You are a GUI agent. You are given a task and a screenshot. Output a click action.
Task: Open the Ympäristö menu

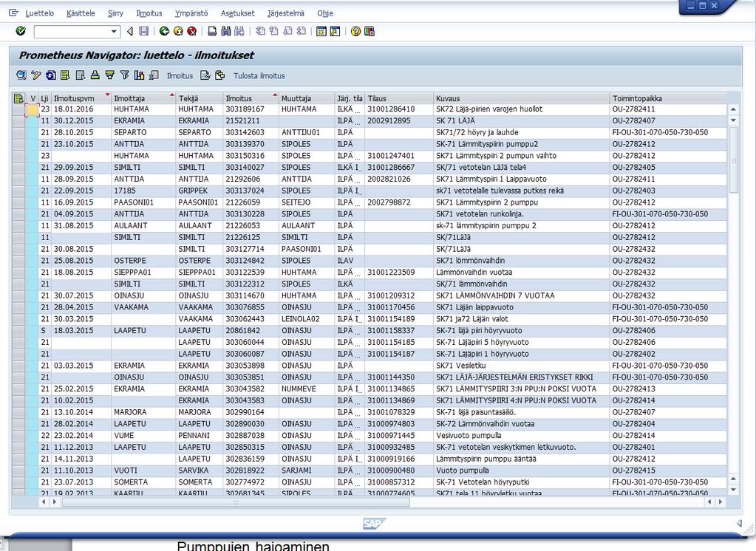point(191,13)
